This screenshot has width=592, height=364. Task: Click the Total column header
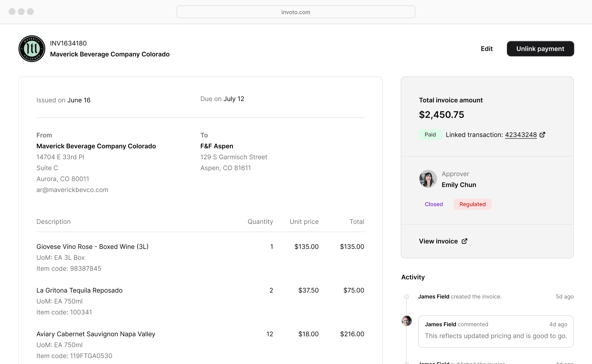click(357, 222)
